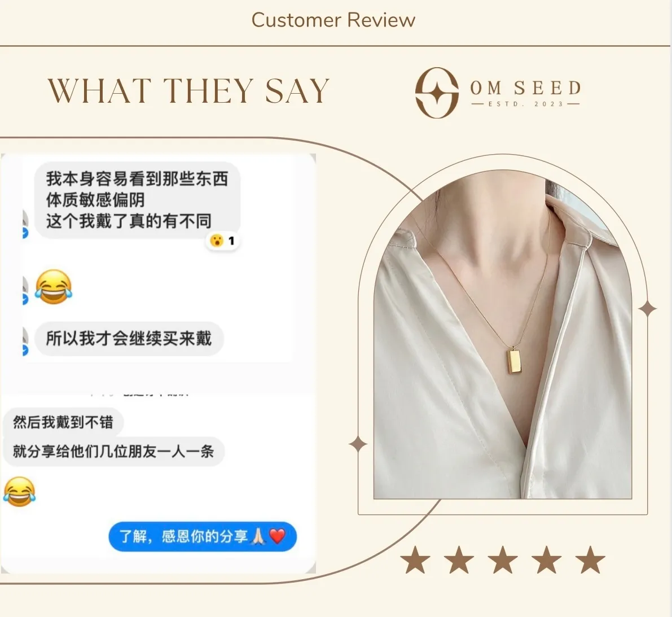
Task: Click the surprised emoji reaction badge
Action: [x=222, y=241]
